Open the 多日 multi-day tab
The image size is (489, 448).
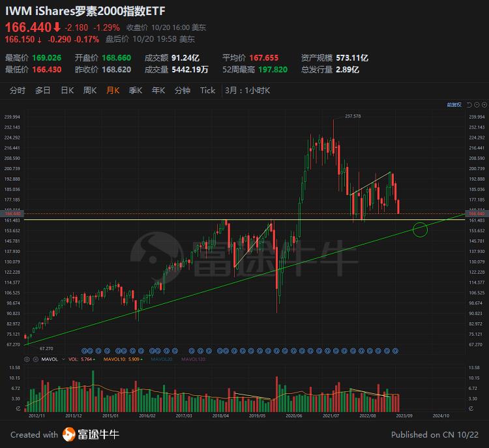pyautogui.click(x=43, y=91)
